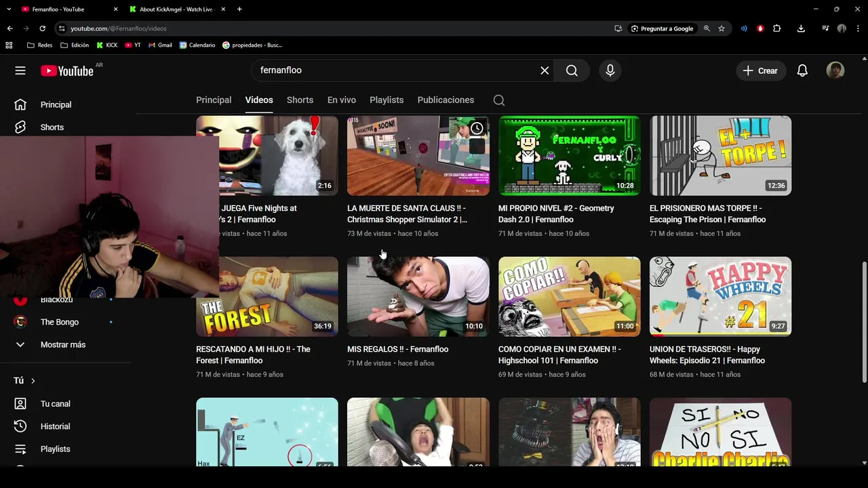Open the MIS REGALOS video thumbnail
Image resolution: width=868 pixels, height=488 pixels.
click(x=418, y=296)
